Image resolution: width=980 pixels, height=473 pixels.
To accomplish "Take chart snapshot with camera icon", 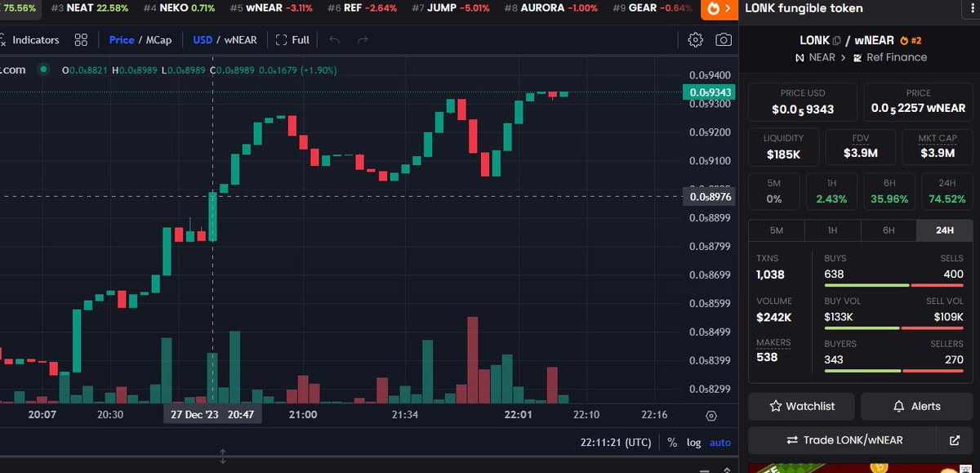I will [724, 39].
